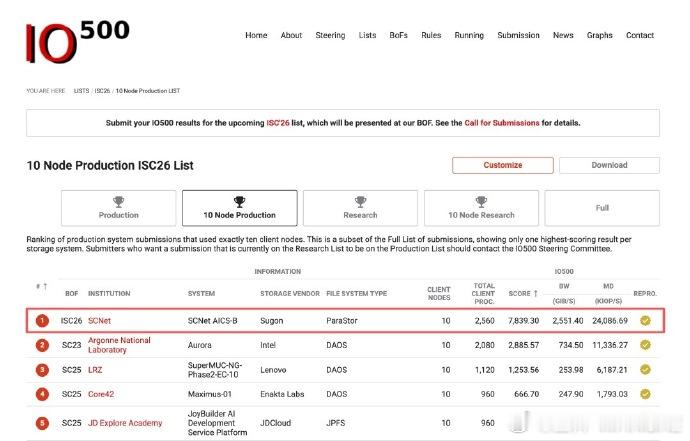Click the SuperMUC-NG-Phase2-EC-10 system cell
The width and height of the screenshot is (690, 441).
(x=215, y=370)
